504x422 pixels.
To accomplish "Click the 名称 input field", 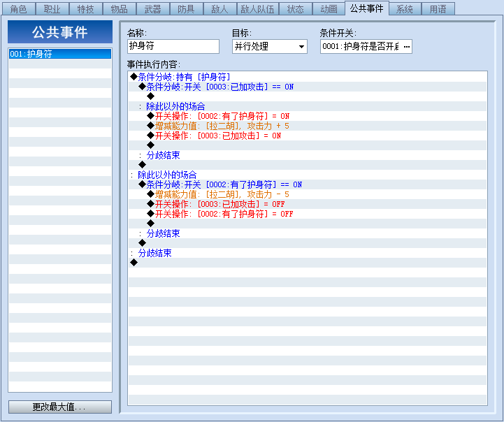I will 173,46.
